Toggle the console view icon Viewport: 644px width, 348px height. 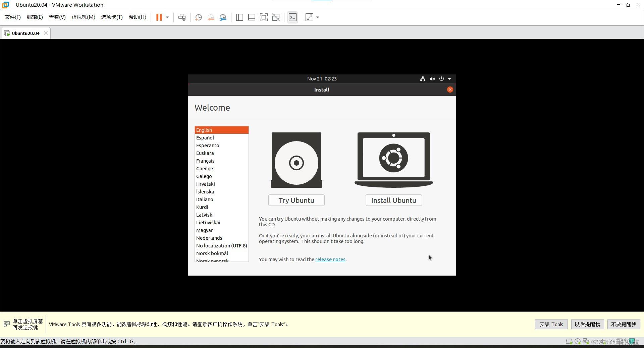point(292,17)
